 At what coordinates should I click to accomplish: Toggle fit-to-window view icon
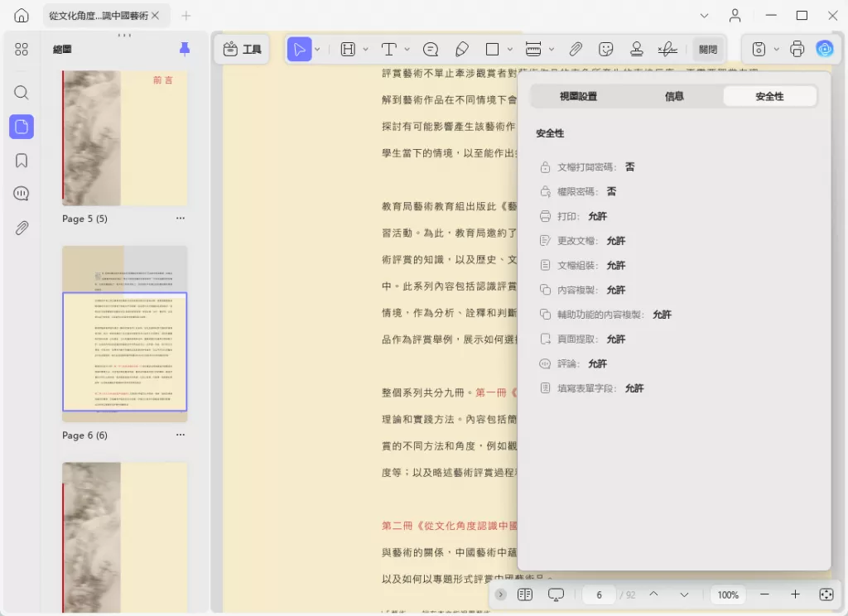pos(826,594)
